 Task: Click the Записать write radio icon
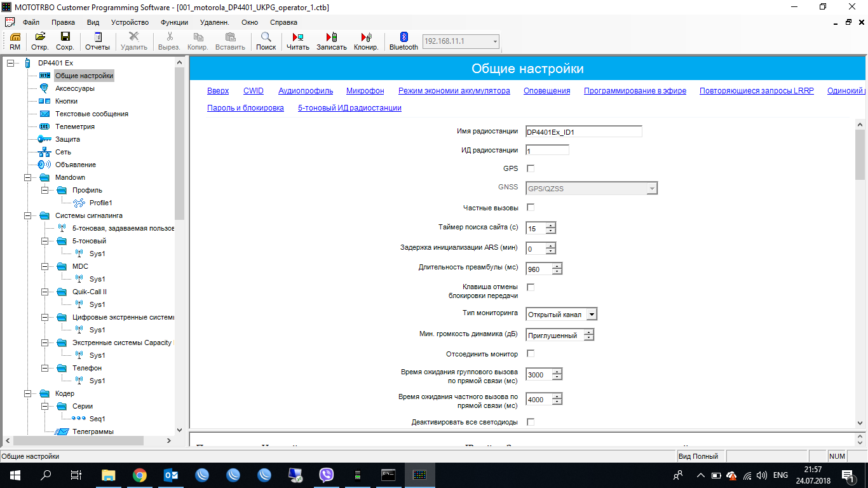click(332, 41)
